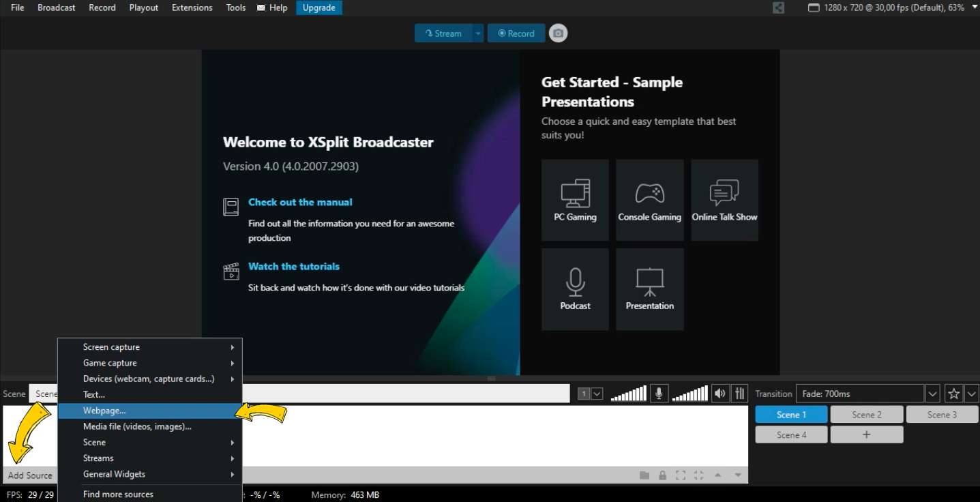Click the lock source icon

(x=662, y=475)
